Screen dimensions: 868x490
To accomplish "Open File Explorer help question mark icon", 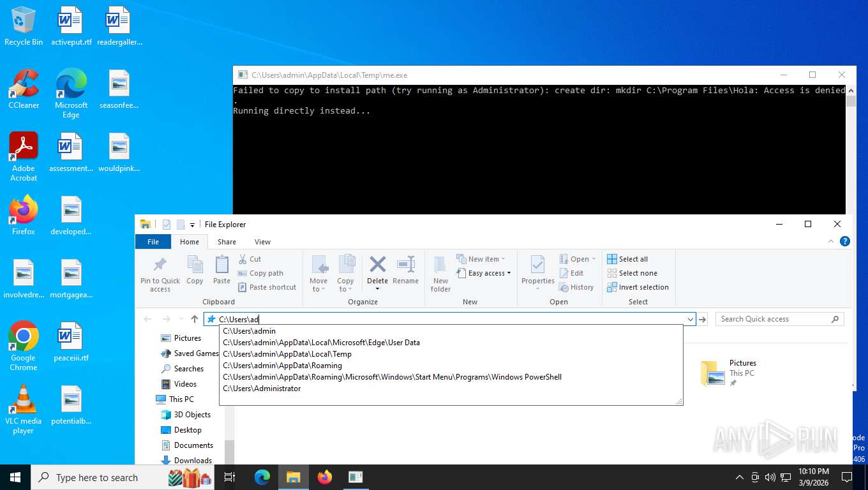I will coord(845,241).
